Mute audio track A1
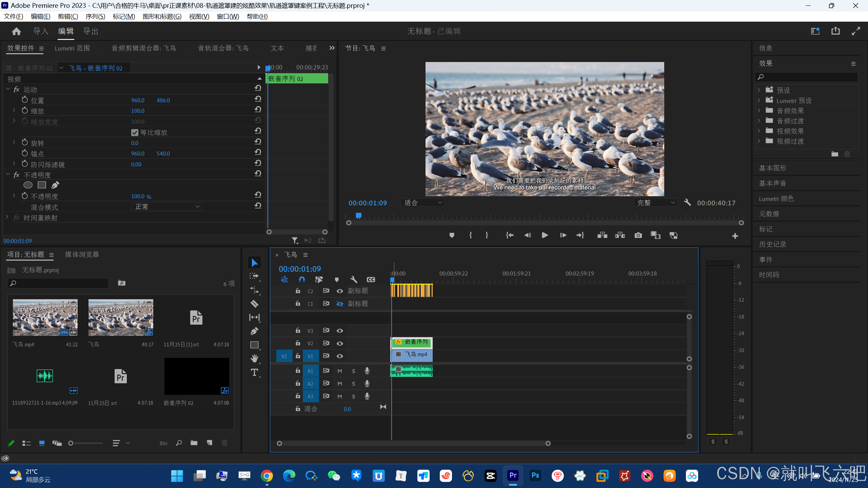Viewport: 868px width, 488px height. 340,371
